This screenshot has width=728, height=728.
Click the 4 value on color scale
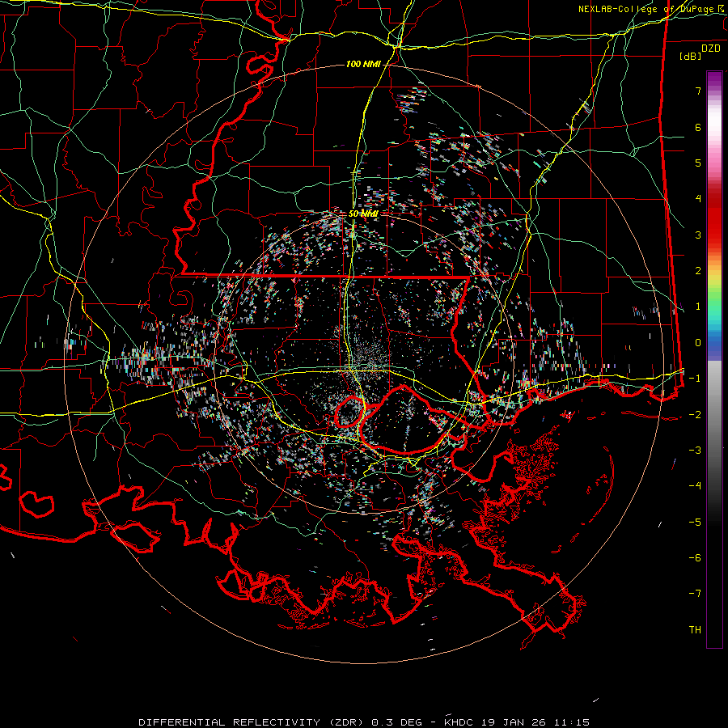point(698,199)
